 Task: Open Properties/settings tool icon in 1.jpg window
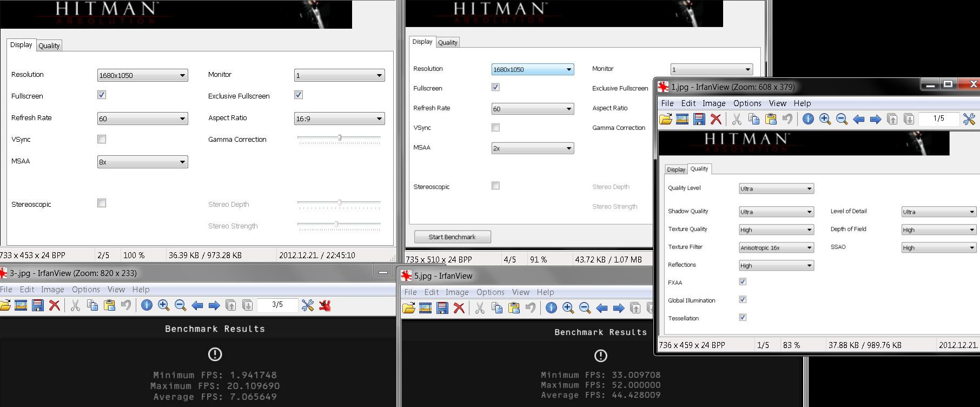[x=969, y=119]
